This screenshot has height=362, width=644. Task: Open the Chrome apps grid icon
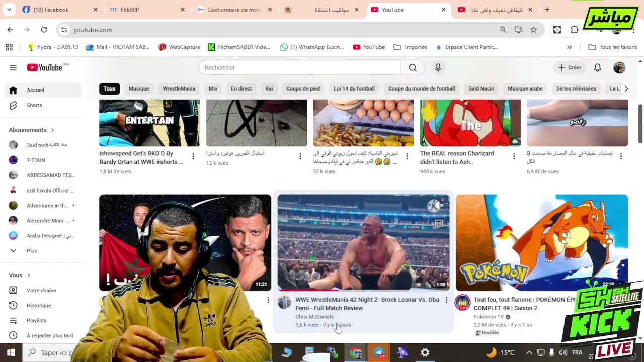click(9, 47)
